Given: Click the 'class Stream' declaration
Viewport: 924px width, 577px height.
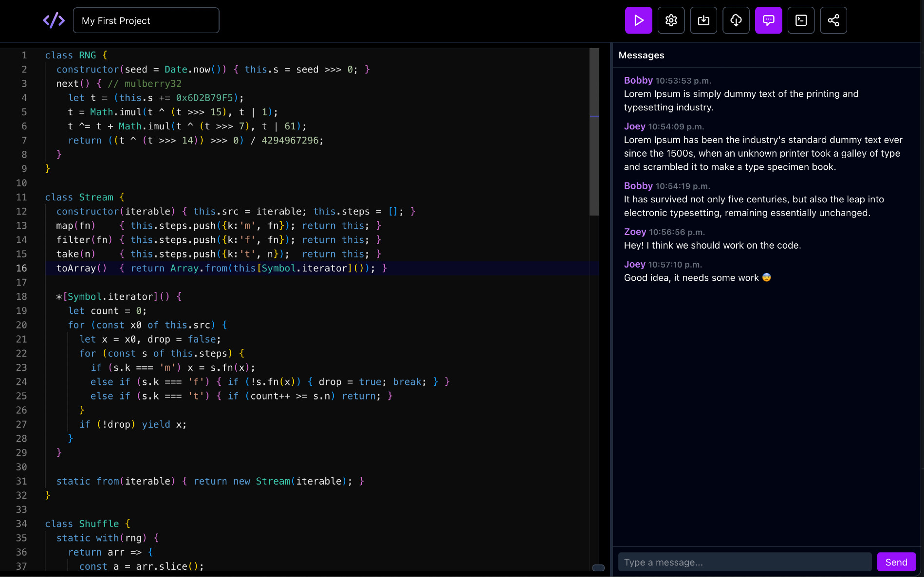Looking at the screenshot, I should coord(85,197).
